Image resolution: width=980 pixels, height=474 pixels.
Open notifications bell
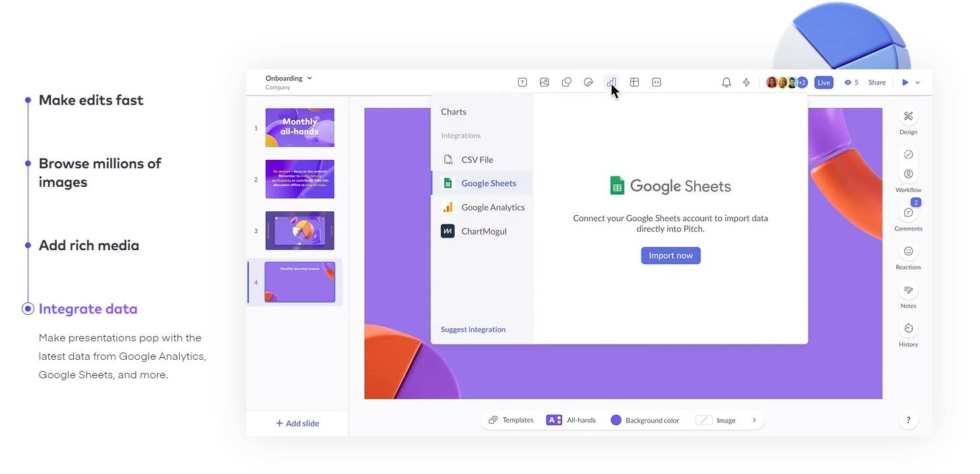(726, 83)
